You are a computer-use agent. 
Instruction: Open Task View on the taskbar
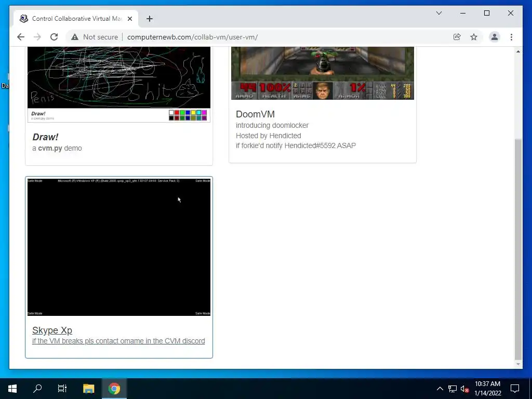coord(62,389)
